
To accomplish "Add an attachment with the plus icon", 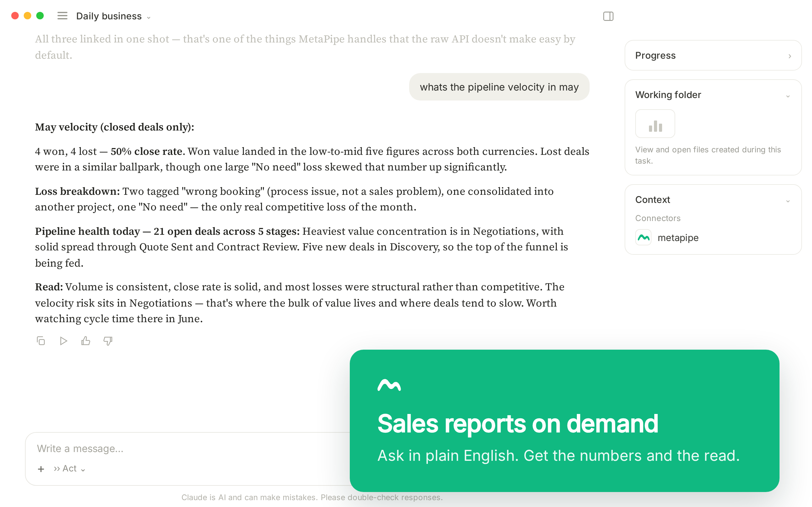I will (41, 469).
